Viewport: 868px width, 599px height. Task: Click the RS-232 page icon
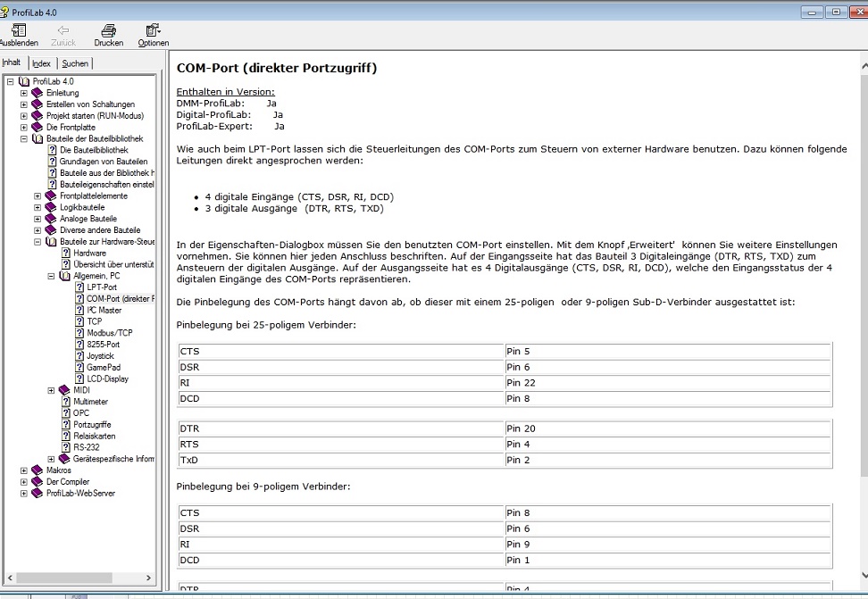point(66,447)
